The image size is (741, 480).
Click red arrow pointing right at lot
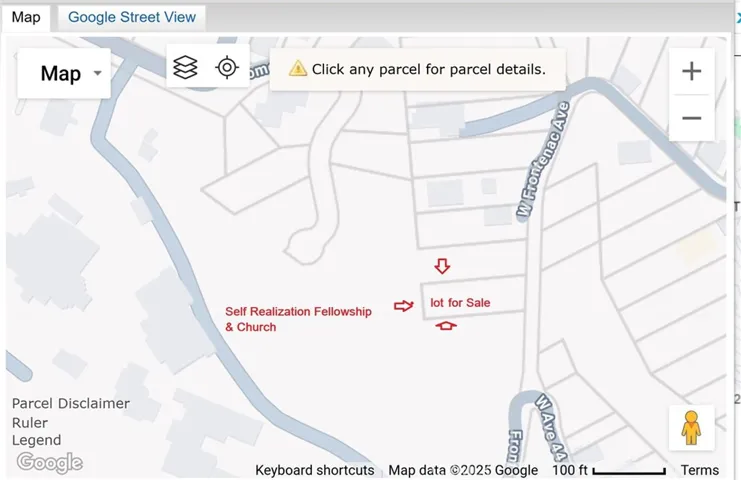pos(403,305)
